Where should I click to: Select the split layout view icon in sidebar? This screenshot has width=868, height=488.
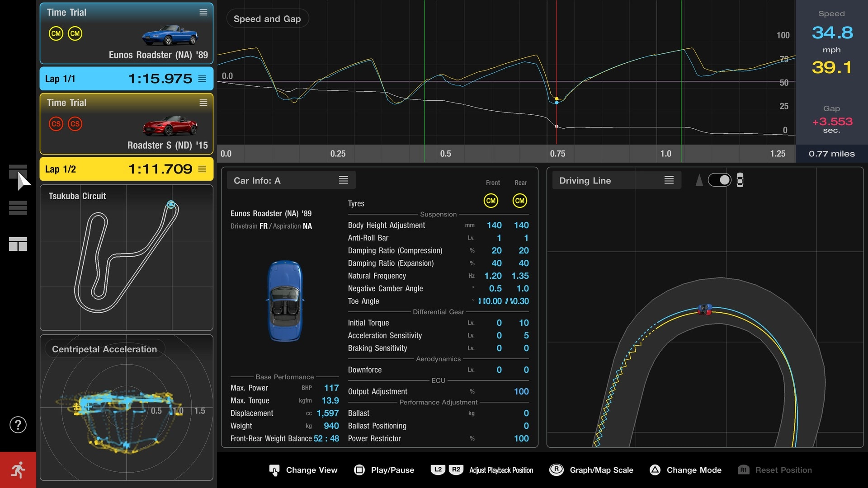tap(18, 244)
